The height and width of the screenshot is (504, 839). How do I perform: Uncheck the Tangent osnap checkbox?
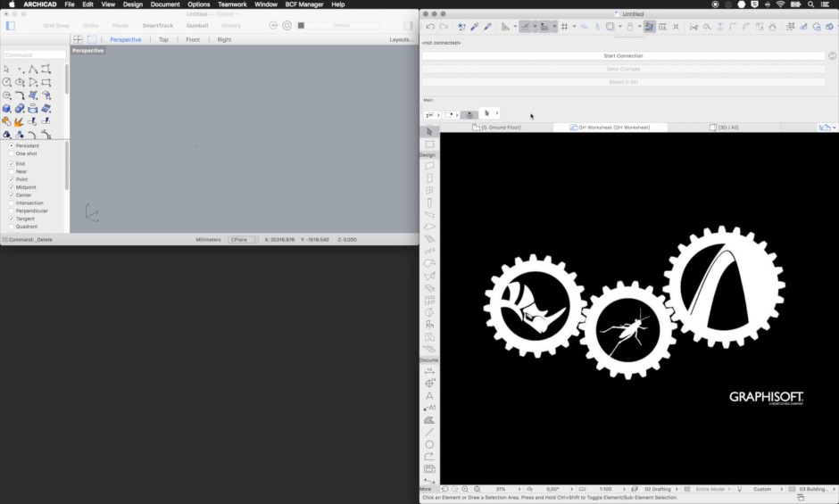click(12, 219)
